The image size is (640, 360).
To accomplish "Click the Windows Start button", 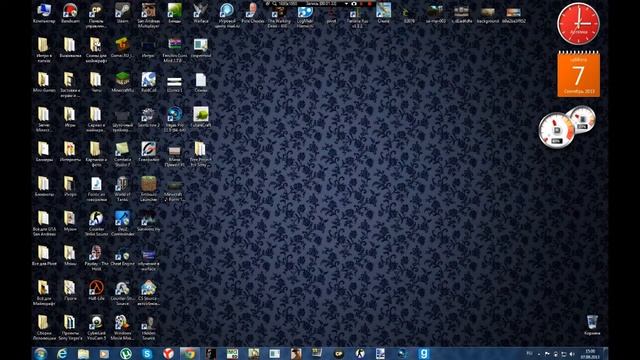I will [41, 353].
